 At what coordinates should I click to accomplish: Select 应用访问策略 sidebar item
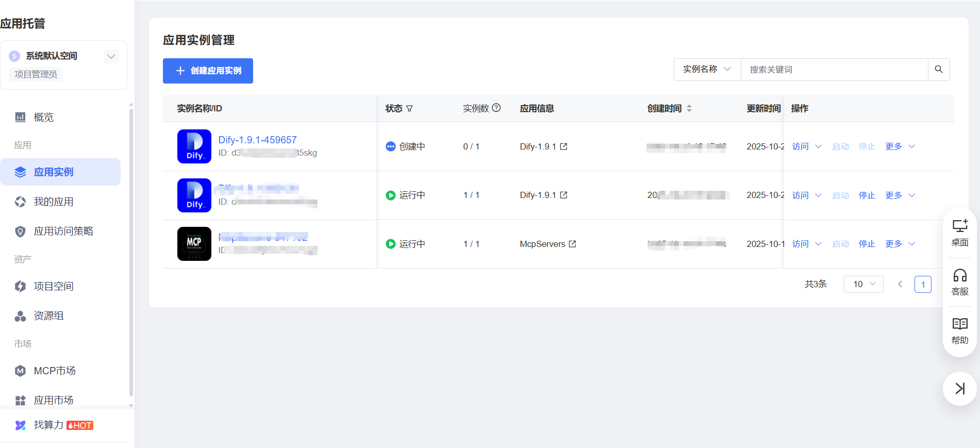click(63, 231)
